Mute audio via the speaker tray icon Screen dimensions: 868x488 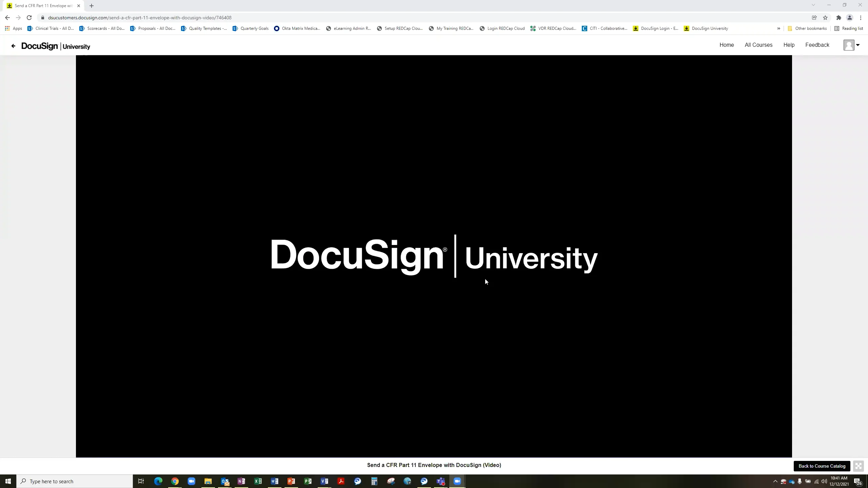[824, 481]
